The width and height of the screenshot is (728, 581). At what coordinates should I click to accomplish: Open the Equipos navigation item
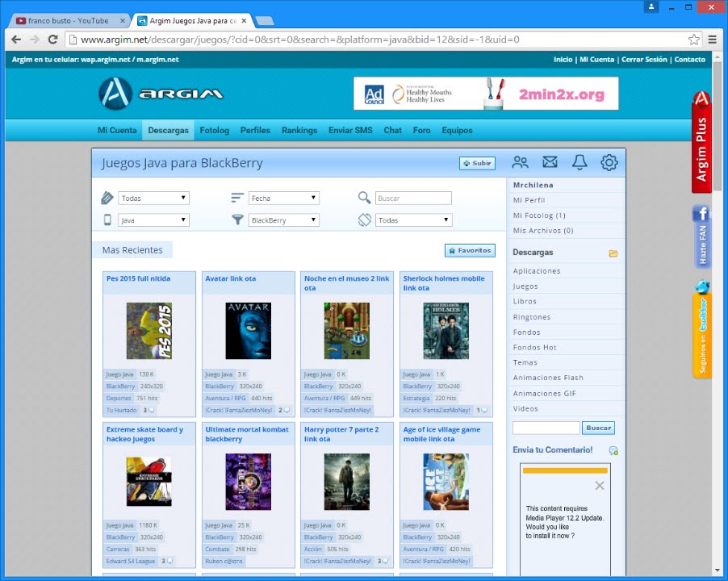(457, 131)
